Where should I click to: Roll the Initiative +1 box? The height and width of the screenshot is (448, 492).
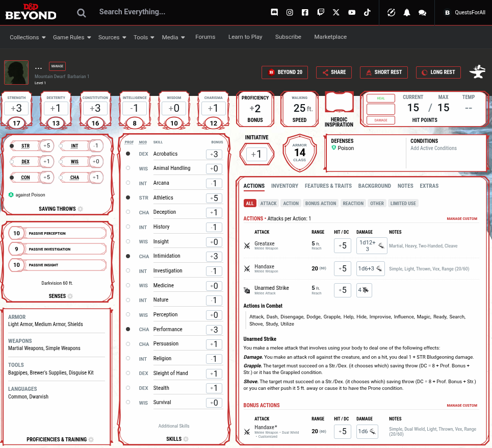click(256, 154)
